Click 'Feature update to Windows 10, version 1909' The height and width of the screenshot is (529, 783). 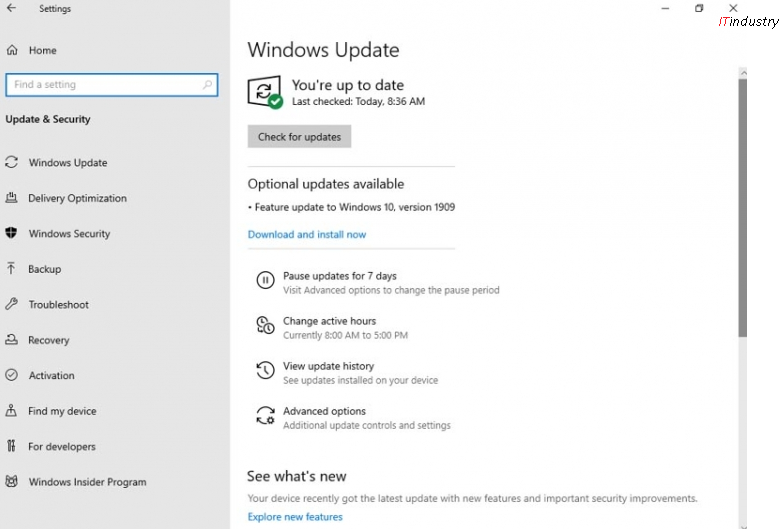pos(355,207)
